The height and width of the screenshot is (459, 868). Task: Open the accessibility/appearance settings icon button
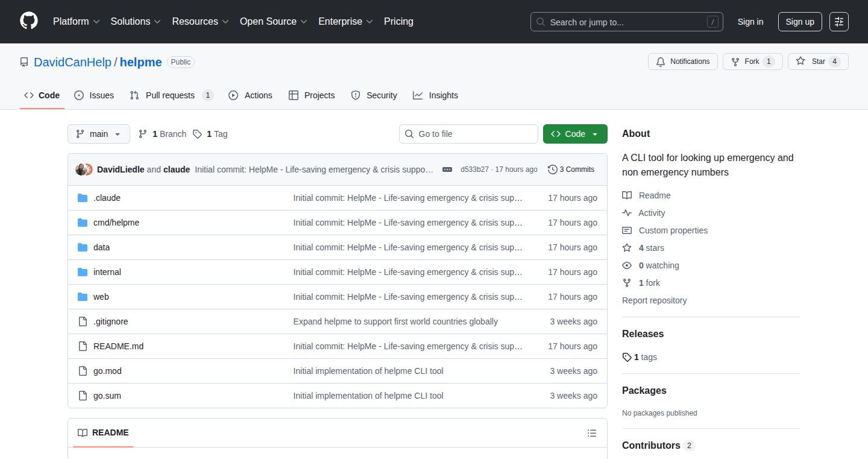pyautogui.click(x=838, y=22)
